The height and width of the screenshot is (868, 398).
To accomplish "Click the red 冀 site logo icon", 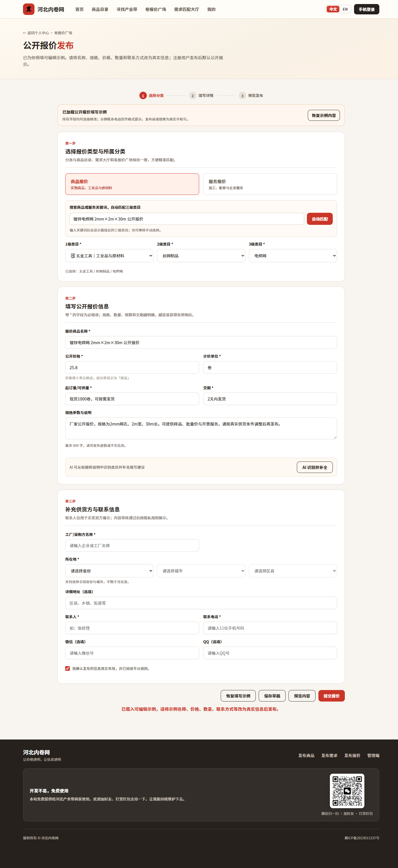I will coord(29,9).
